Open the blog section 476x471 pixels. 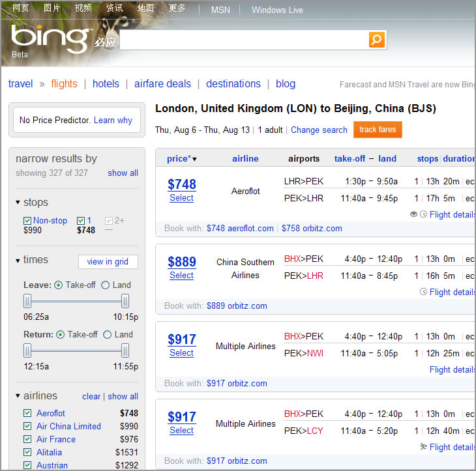[286, 83]
